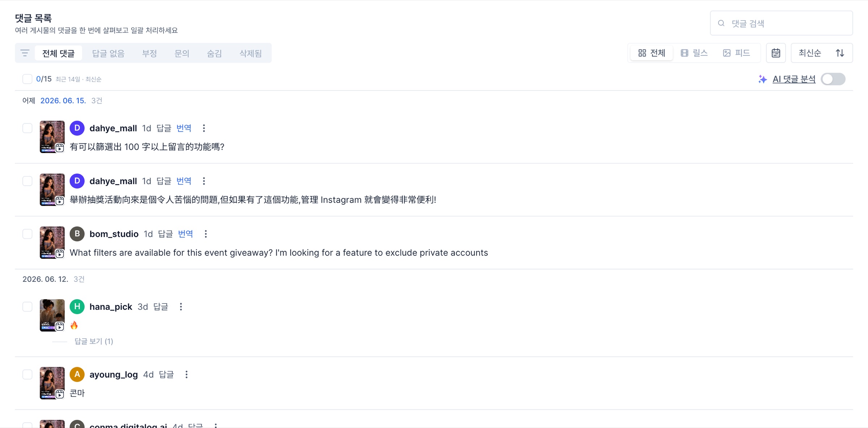Translate the bom_studio comment with 번역
The height and width of the screenshot is (428, 868).
186,234
